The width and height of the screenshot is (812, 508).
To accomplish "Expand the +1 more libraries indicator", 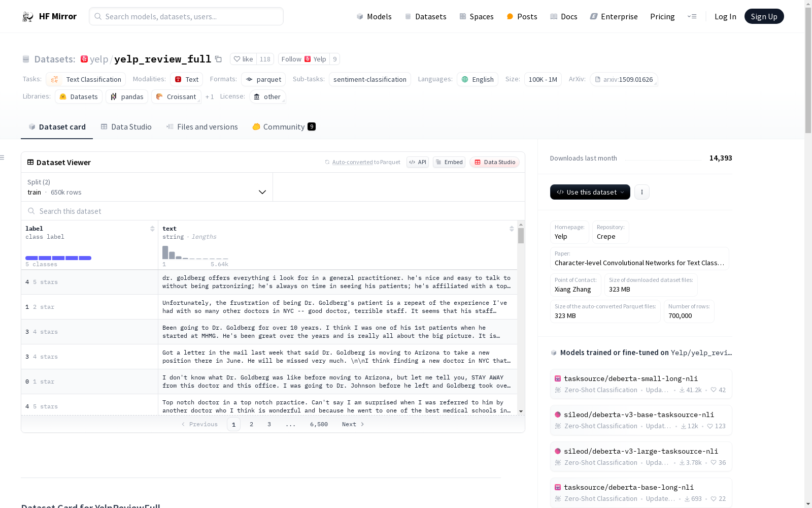I will tap(210, 97).
